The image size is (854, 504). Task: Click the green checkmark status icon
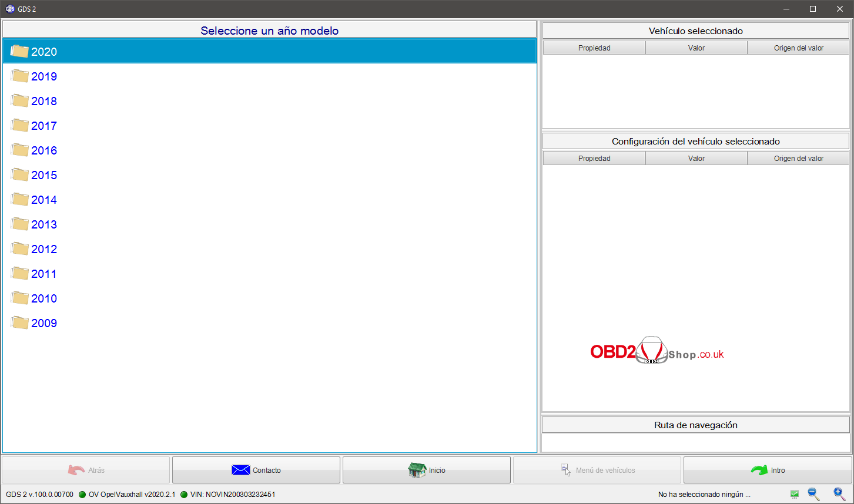click(794, 495)
